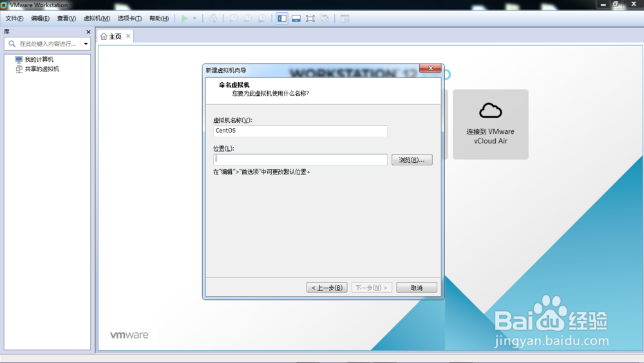Image resolution: width=644 pixels, height=363 pixels.
Task: Click the library search field
Action: (48, 44)
